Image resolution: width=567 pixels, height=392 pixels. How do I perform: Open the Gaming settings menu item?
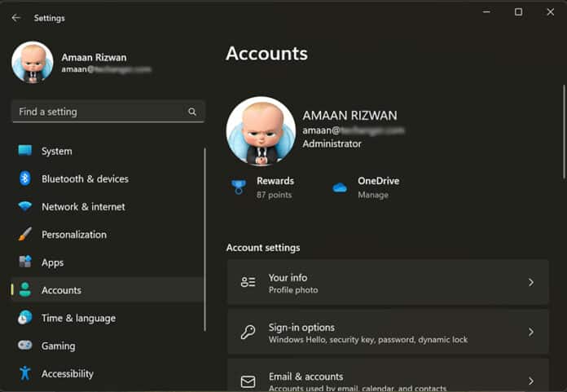coord(59,346)
